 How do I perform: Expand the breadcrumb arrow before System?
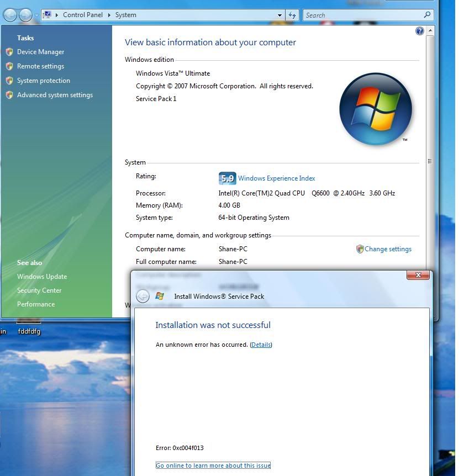click(109, 15)
